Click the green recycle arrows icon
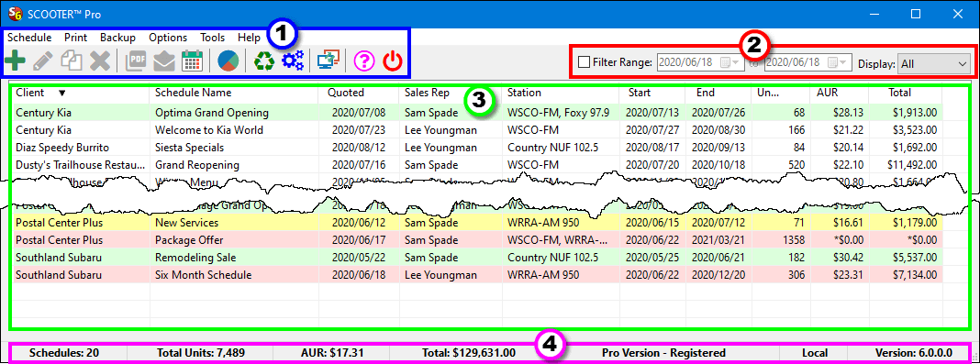 (x=265, y=61)
